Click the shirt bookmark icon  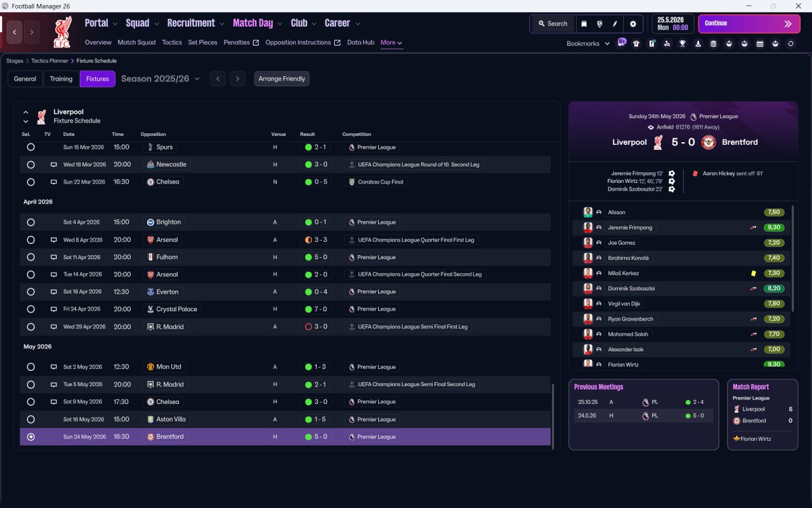click(636, 44)
